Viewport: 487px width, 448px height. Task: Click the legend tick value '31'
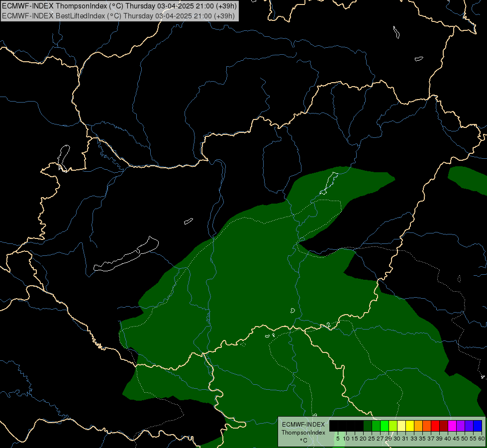tap(405, 439)
